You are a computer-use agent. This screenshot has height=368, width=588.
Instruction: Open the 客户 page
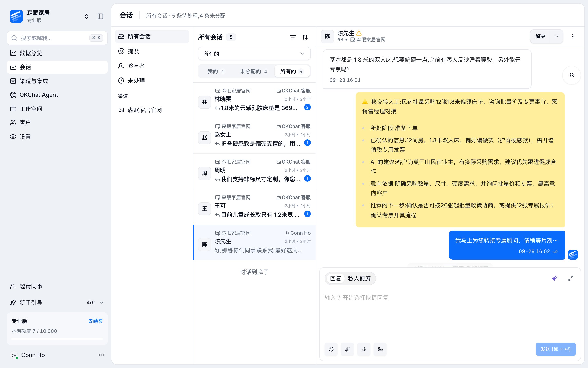click(57, 123)
